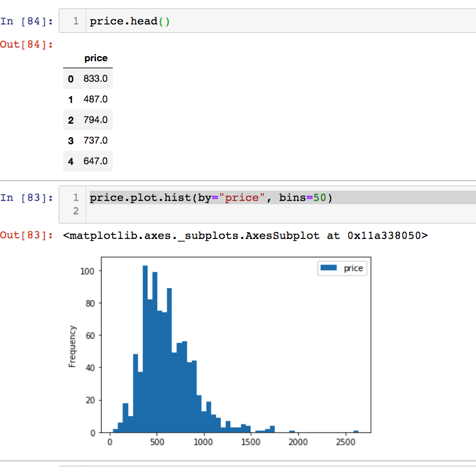Click the 737.0 table cell
476x467 pixels.
click(95, 140)
